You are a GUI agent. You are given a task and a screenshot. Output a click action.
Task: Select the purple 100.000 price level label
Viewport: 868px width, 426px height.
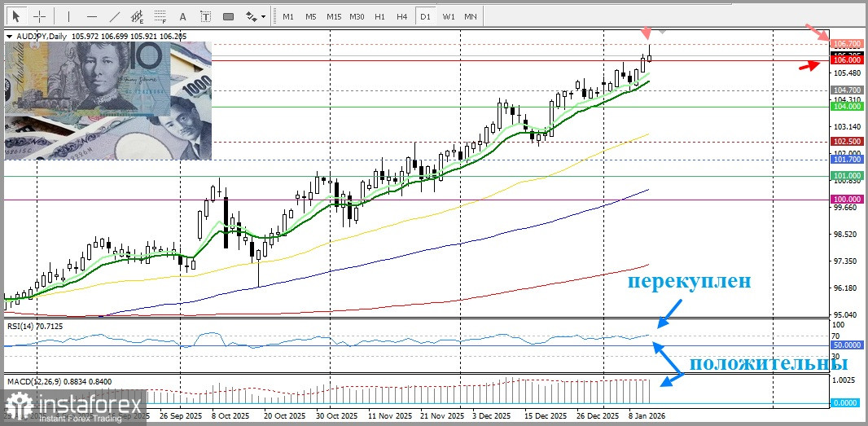[847, 199]
